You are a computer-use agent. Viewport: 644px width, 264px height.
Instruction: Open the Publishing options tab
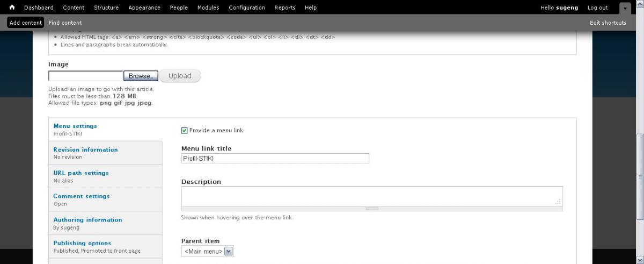pos(82,243)
